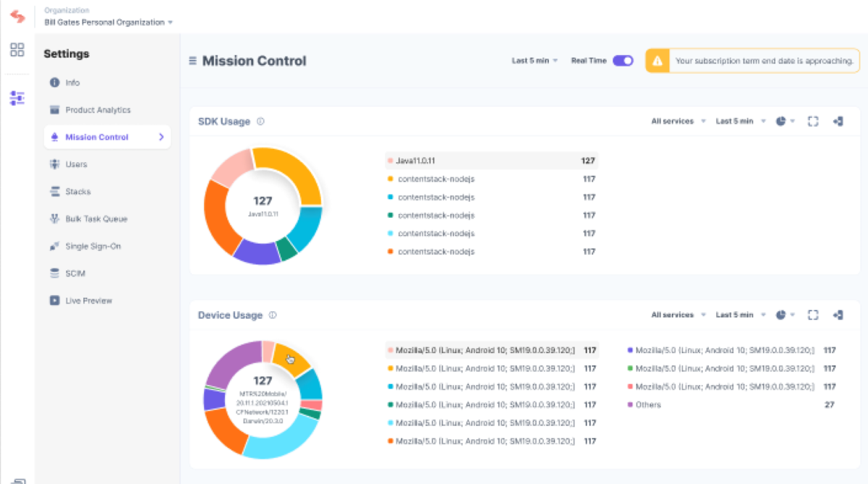This screenshot has width=868, height=484.
Task: Click the export icon on Device Usage card
Action: (x=838, y=315)
